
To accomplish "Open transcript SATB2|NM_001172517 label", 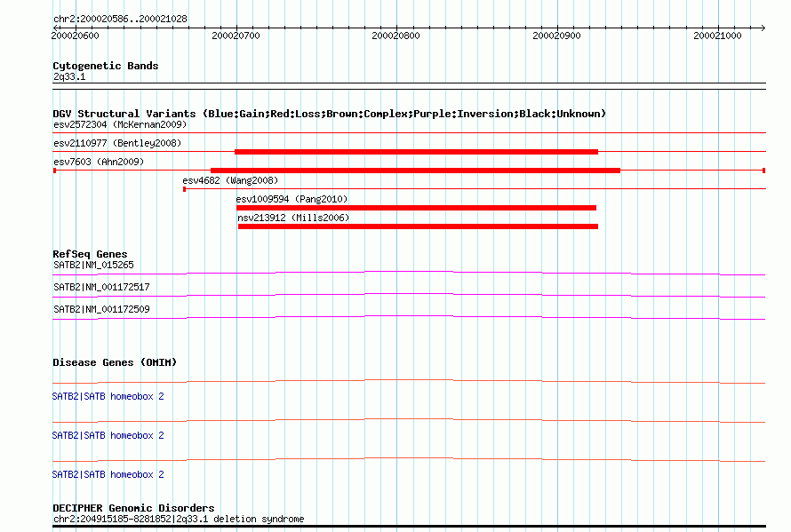I will [102, 288].
